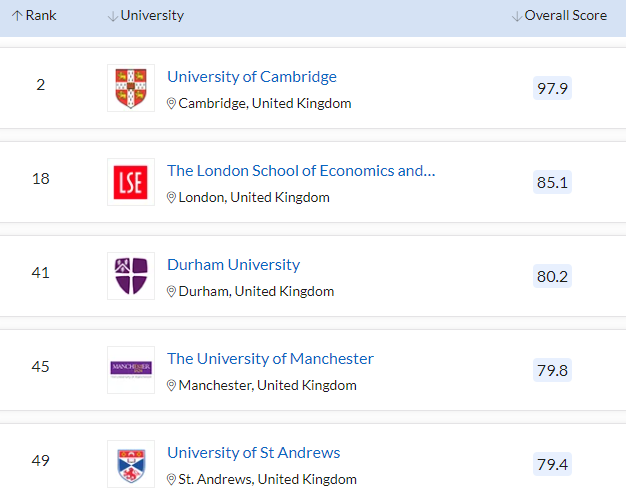
Task: Click location pin icon beside Durham, United Kingdom
Action: [x=172, y=292]
